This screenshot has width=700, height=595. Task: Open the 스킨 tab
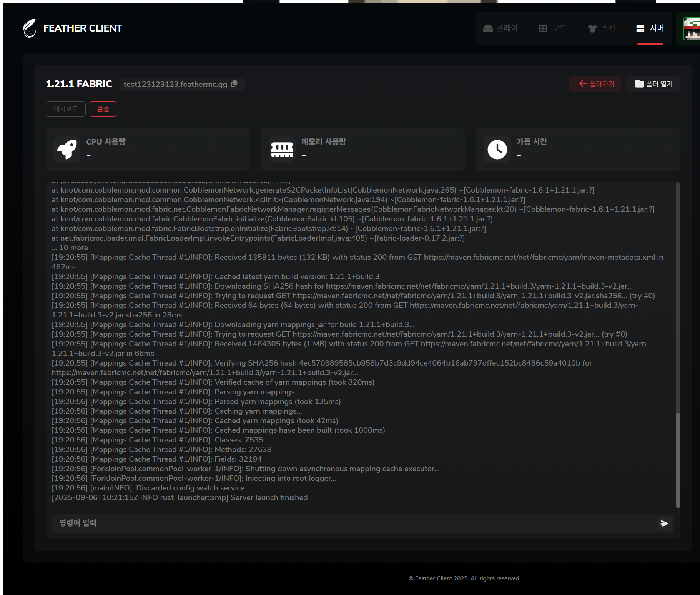click(602, 28)
